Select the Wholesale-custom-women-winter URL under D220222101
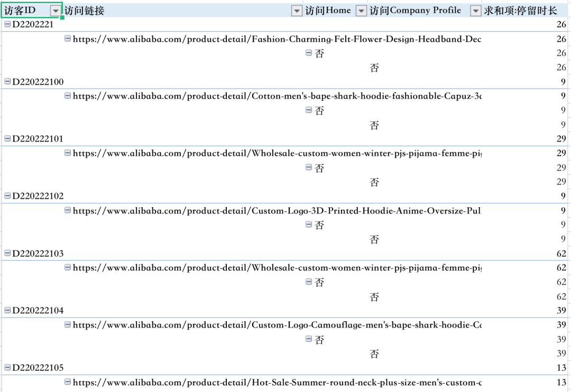 tap(277, 153)
